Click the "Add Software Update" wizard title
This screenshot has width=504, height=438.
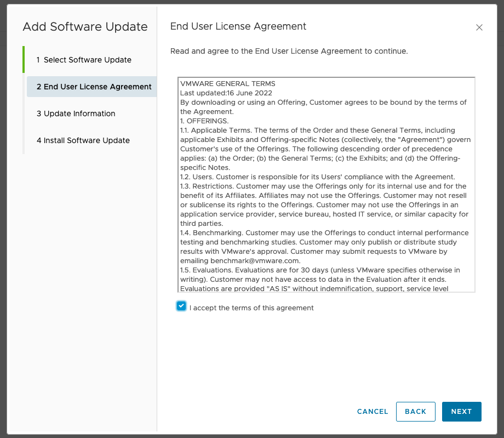pos(85,26)
